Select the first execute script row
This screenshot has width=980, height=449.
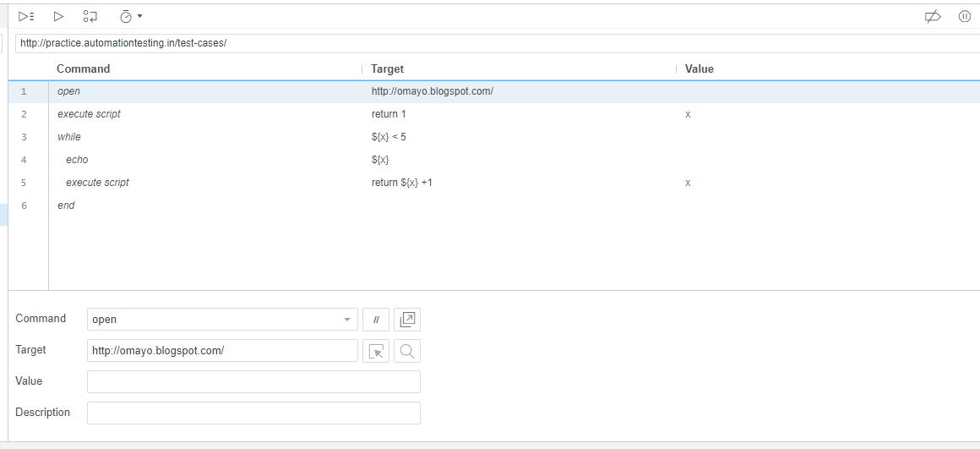[x=211, y=114]
